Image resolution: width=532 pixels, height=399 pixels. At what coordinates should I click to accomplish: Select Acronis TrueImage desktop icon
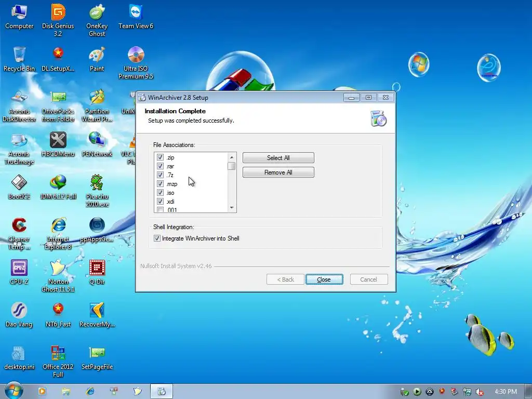pyautogui.click(x=19, y=148)
